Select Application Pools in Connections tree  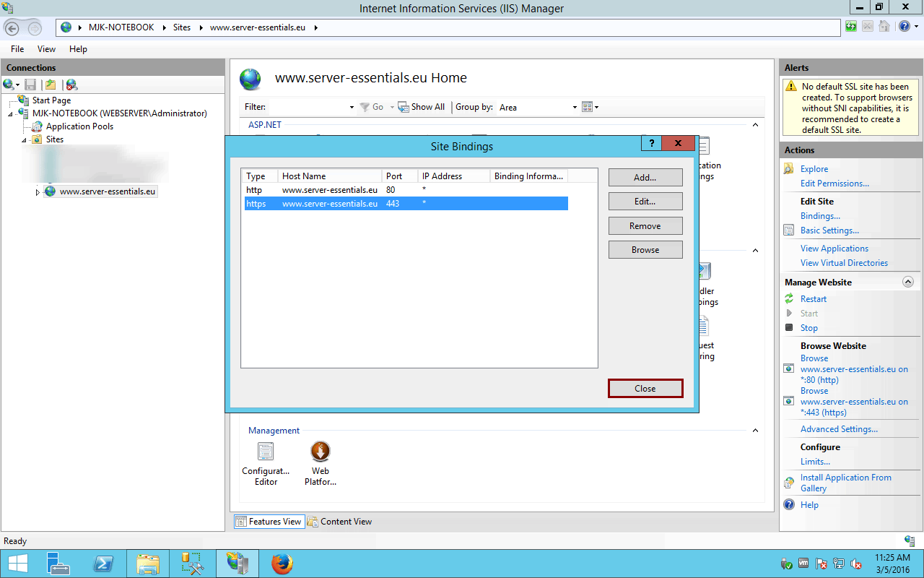(x=79, y=126)
